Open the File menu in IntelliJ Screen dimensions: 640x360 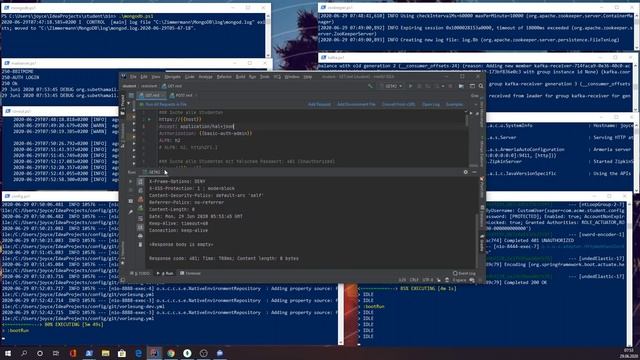coord(133,77)
